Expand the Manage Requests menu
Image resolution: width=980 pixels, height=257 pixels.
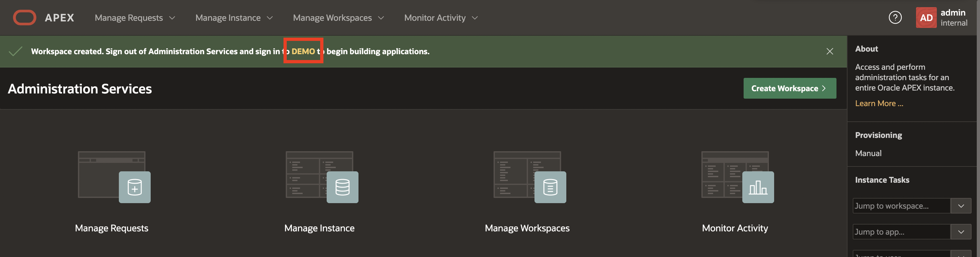click(x=135, y=18)
